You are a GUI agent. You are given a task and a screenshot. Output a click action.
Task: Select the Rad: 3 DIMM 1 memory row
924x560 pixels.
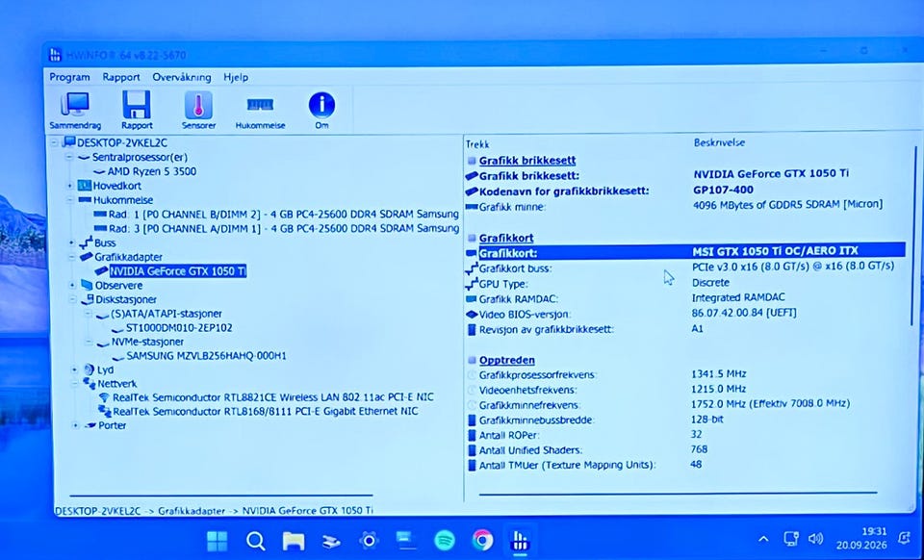click(x=283, y=228)
